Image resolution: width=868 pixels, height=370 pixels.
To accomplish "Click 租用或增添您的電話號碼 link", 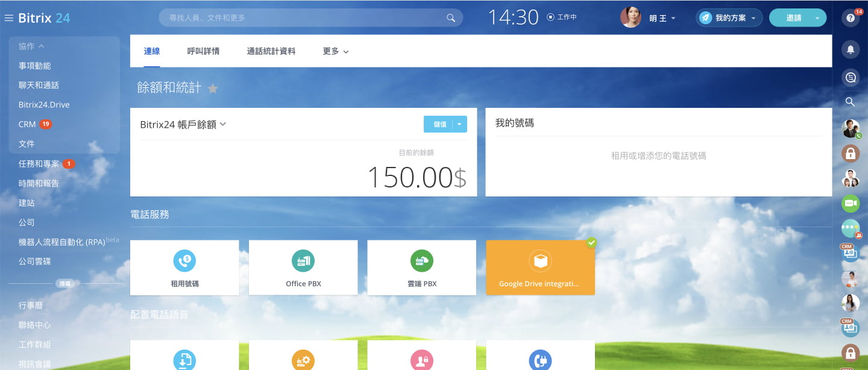I will coord(658,155).
